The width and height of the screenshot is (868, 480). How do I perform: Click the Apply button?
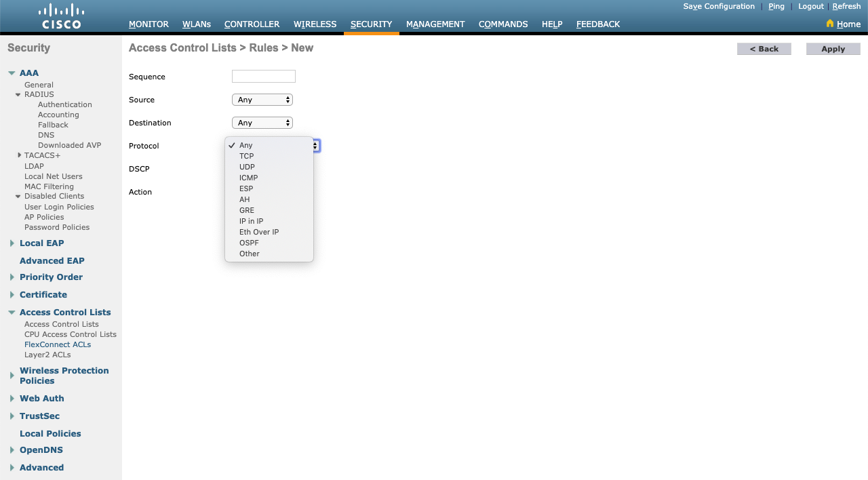click(833, 48)
